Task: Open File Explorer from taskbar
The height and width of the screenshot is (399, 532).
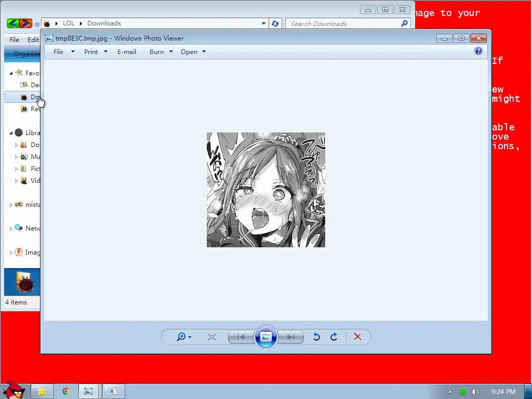Action: click(x=42, y=392)
